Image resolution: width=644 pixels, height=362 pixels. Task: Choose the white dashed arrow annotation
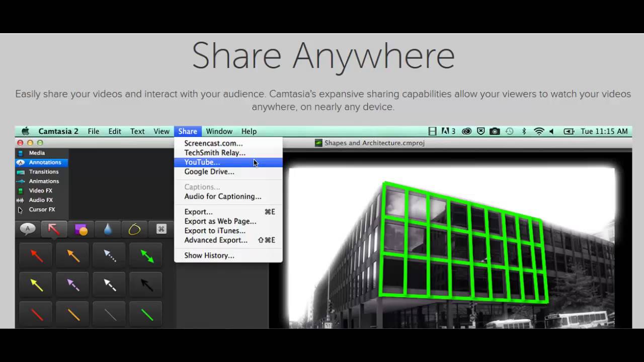(x=110, y=285)
